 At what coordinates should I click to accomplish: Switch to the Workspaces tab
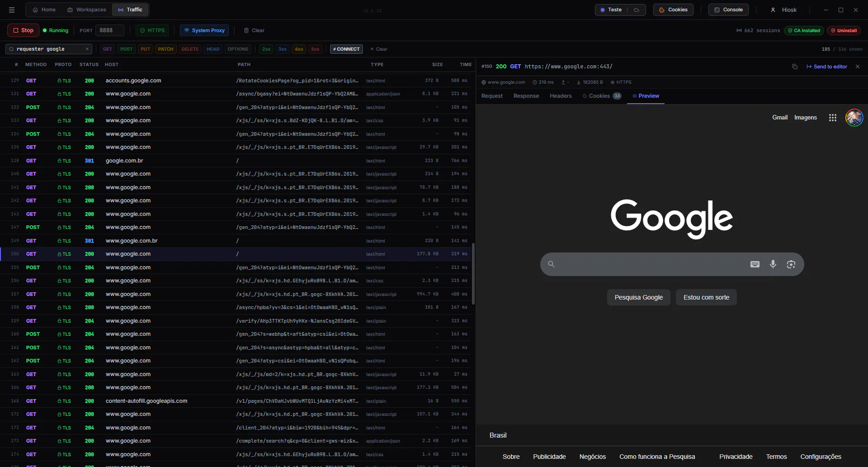[87, 10]
